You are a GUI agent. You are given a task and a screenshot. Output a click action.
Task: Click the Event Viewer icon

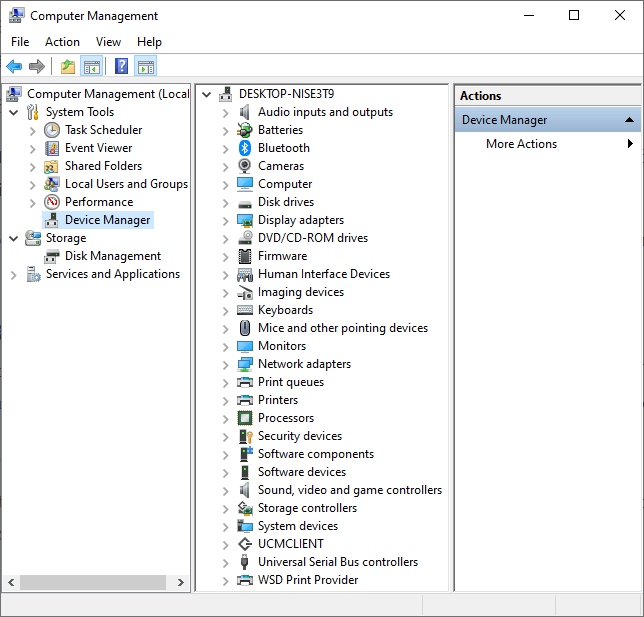tap(52, 148)
